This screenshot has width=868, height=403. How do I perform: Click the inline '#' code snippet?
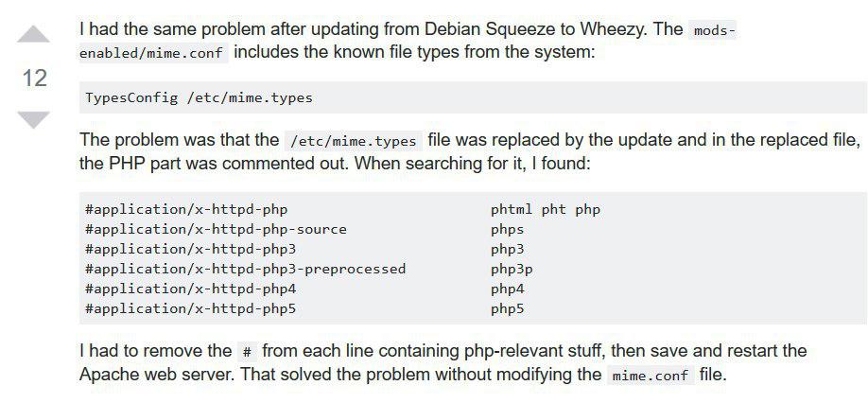point(247,352)
